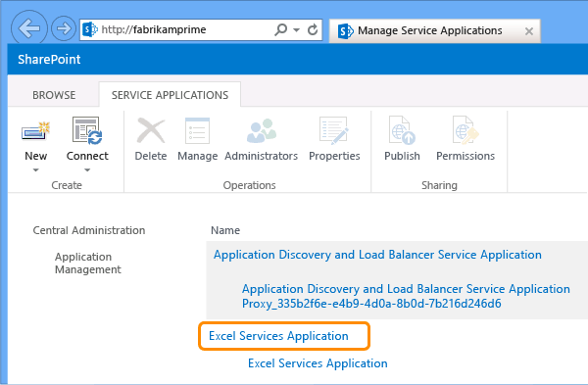Image resolution: width=588 pixels, height=385 pixels.
Task: Expand the New dropdown arrow
Action: tap(35, 170)
